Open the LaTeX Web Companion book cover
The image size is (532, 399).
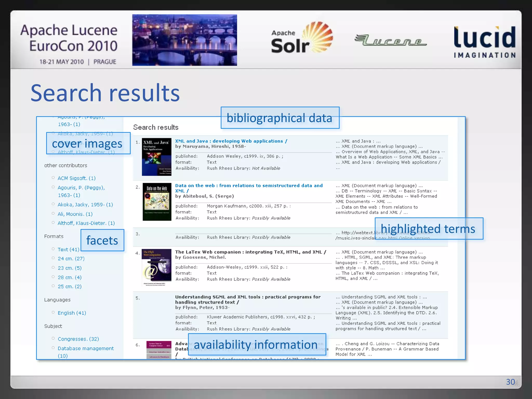point(156,268)
